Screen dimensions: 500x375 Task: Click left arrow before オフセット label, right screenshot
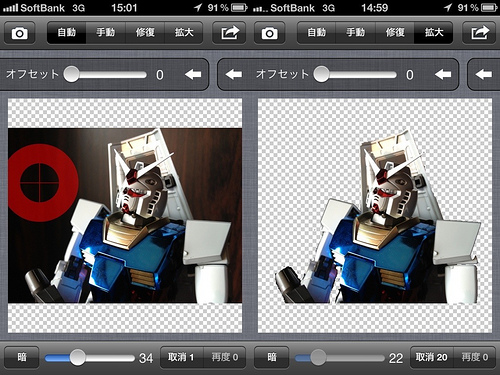click(234, 74)
